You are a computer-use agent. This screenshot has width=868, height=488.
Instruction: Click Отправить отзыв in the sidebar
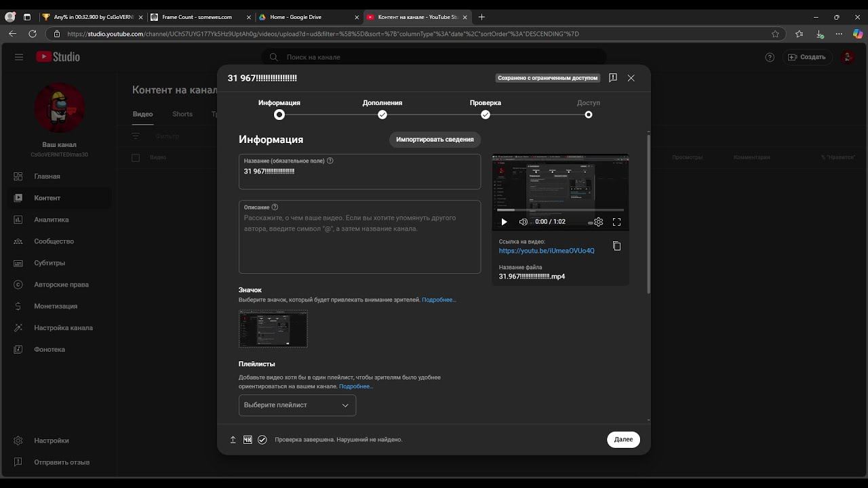coord(58,462)
